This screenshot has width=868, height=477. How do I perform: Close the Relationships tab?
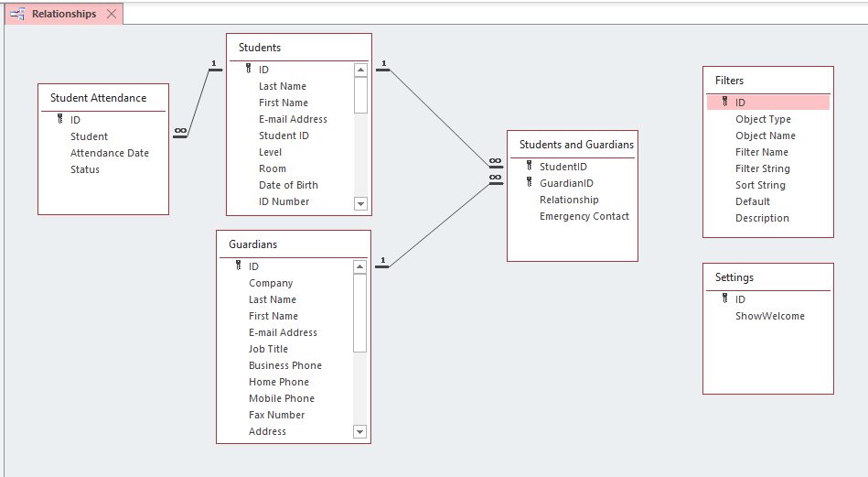coord(112,14)
